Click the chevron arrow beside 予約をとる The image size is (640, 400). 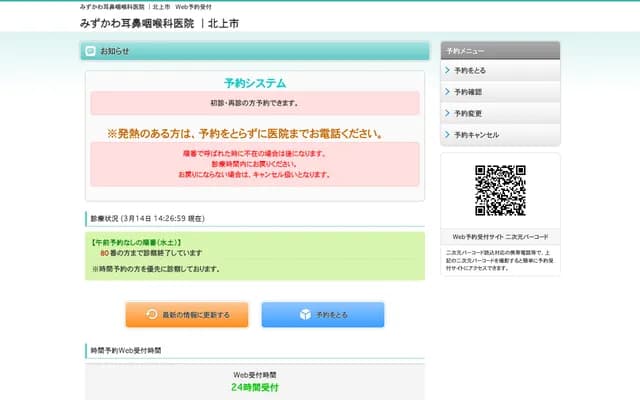447,71
